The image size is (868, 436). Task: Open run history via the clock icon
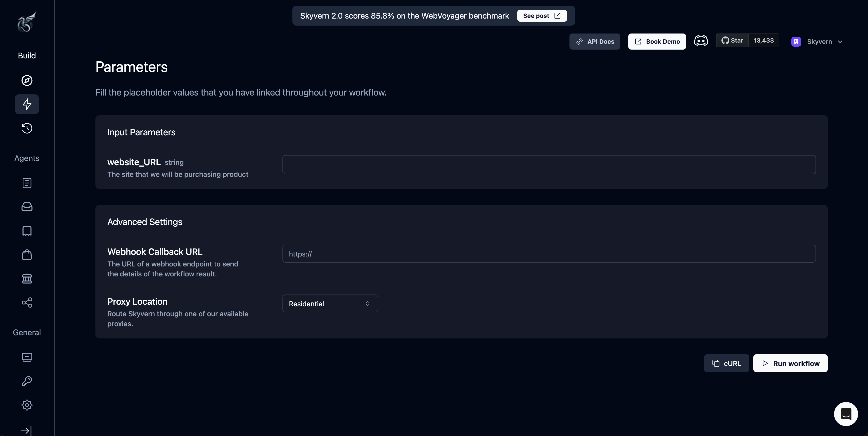click(x=27, y=128)
